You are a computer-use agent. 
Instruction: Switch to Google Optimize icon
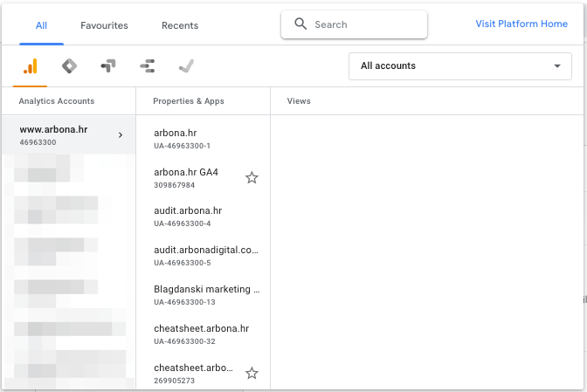[x=108, y=66]
